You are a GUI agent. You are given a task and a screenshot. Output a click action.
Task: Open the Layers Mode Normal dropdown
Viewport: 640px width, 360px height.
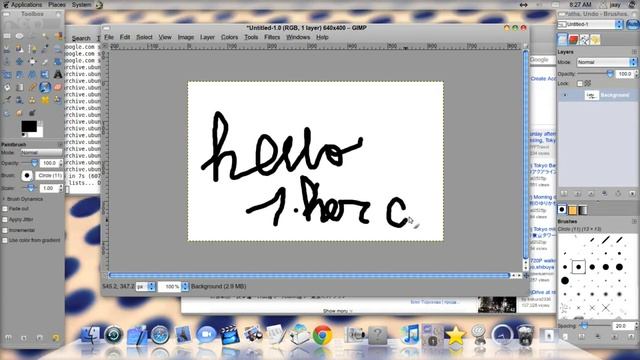[606, 62]
